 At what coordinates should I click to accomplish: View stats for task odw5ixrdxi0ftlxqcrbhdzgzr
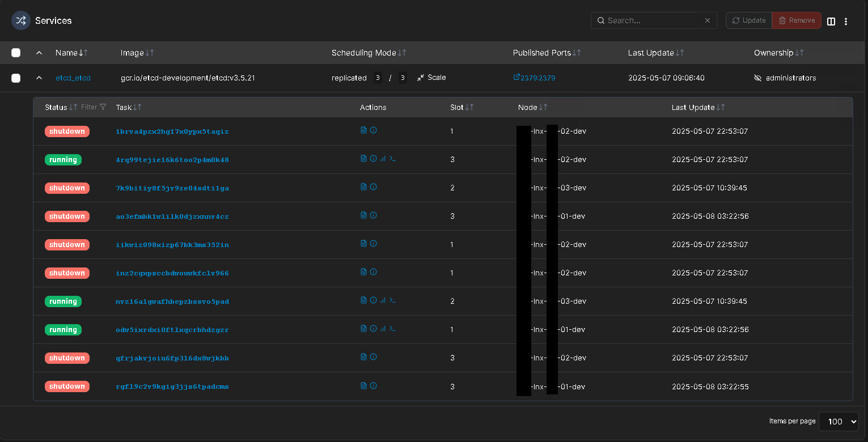[x=383, y=329]
